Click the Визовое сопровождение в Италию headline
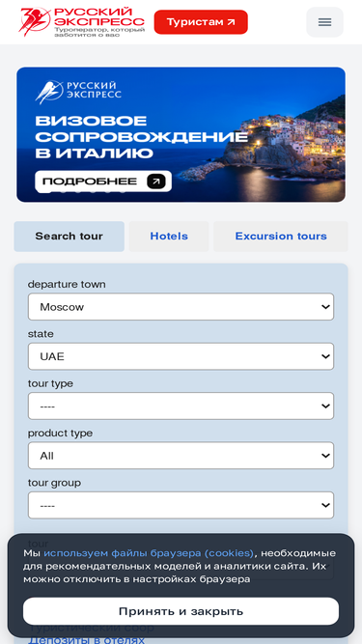The height and width of the screenshot is (644, 362). [x=141, y=137]
